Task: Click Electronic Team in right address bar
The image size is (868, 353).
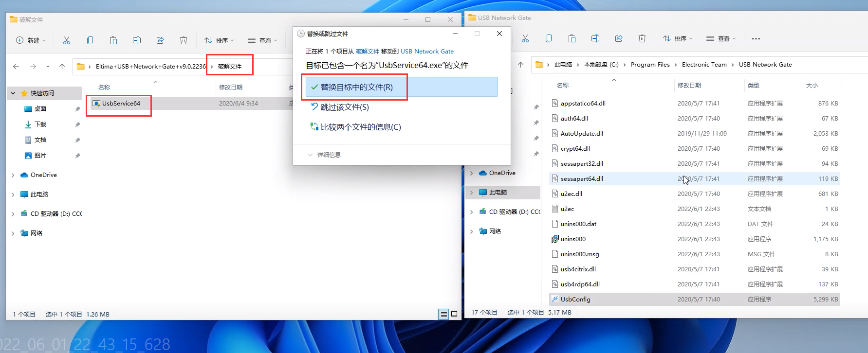Action: (x=704, y=65)
